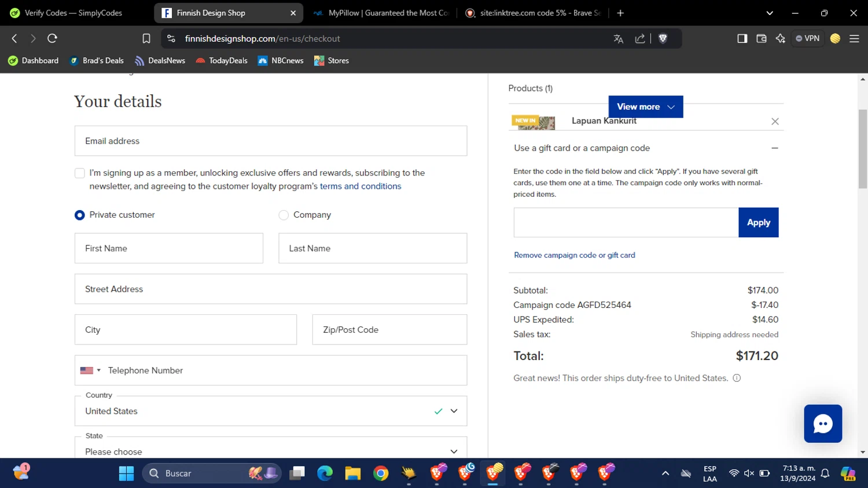This screenshot has height=488, width=868.
Task: Click the Last Name field
Action: pyautogui.click(x=373, y=248)
